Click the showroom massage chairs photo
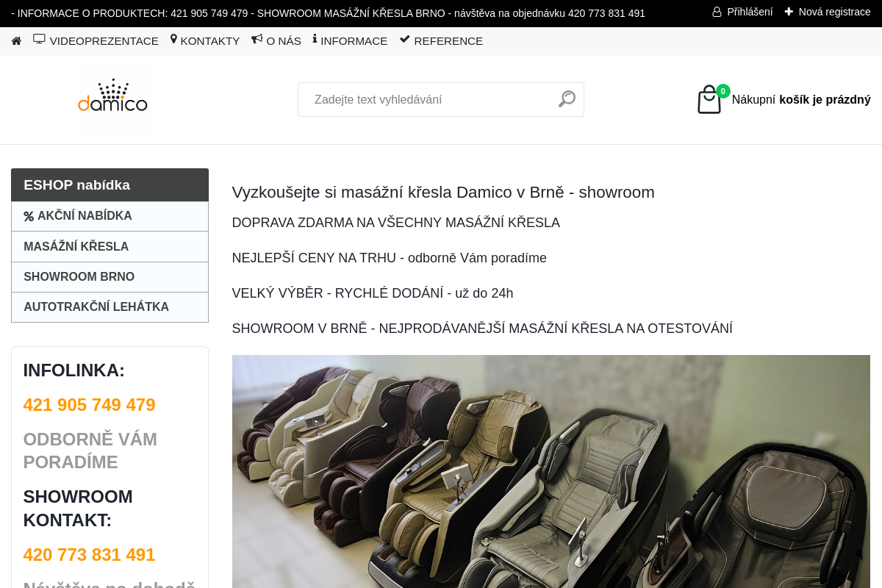882x588 pixels. tap(551, 470)
